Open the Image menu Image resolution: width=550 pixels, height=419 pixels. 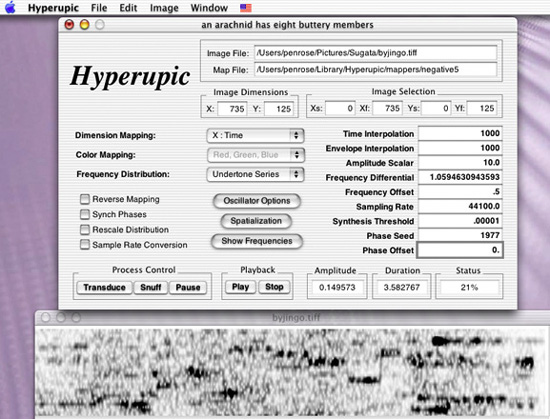pyautogui.click(x=164, y=8)
